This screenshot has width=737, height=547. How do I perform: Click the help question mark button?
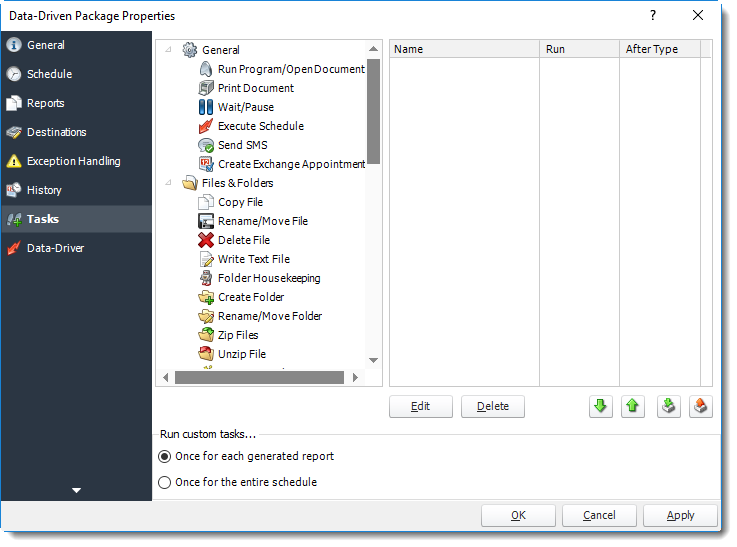click(653, 16)
